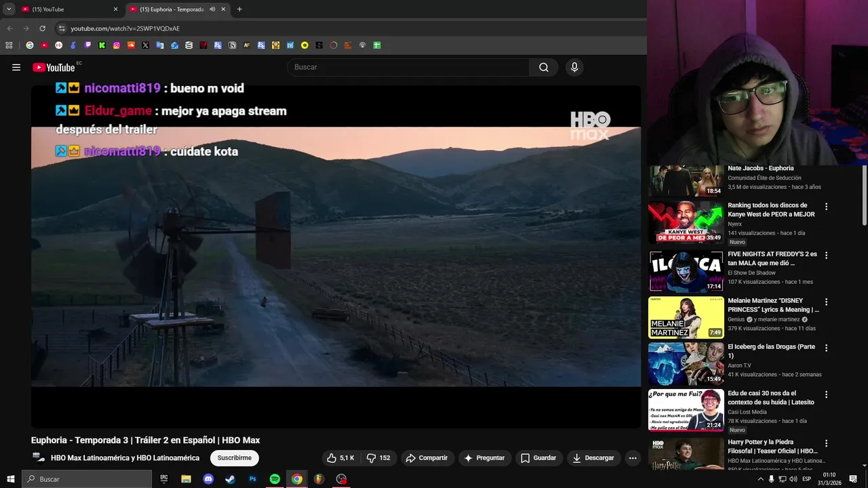Start voice search with the microphone

574,67
